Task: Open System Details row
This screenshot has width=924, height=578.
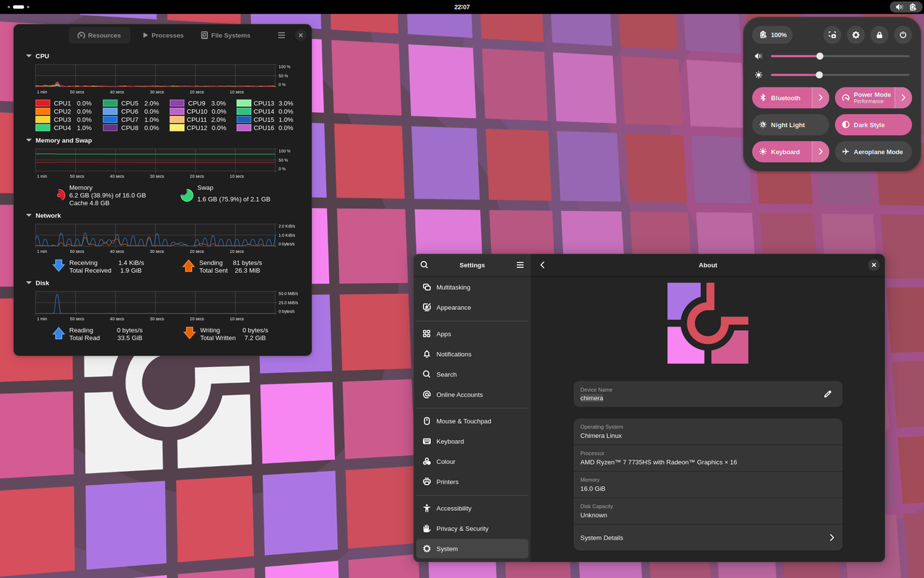Action: pyautogui.click(x=708, y=538)
